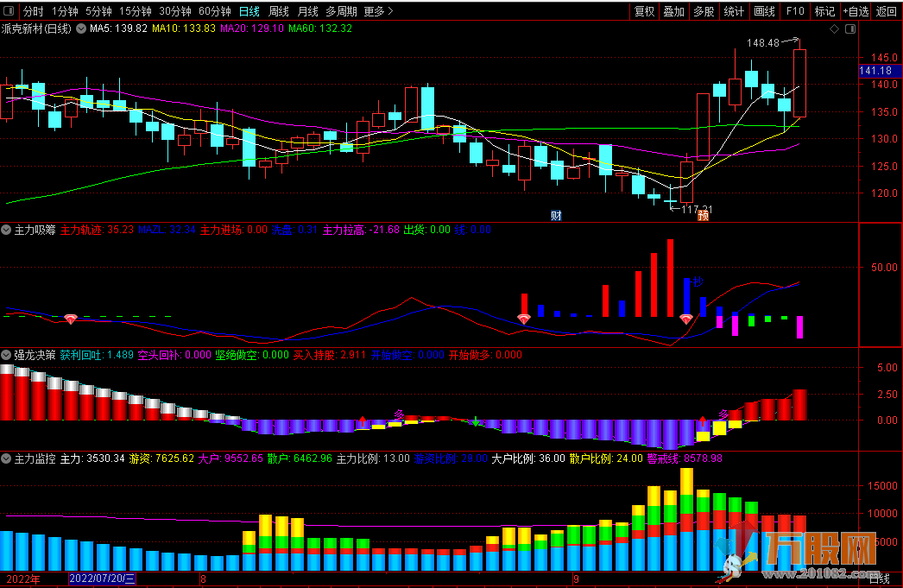
Task: Click the MA10: 133.83 label
Action: 184,28
